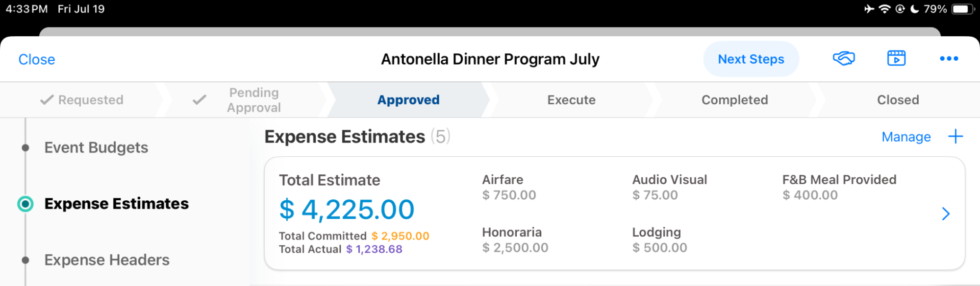Add a new expense estimate with plus icon

pos(955,137)
